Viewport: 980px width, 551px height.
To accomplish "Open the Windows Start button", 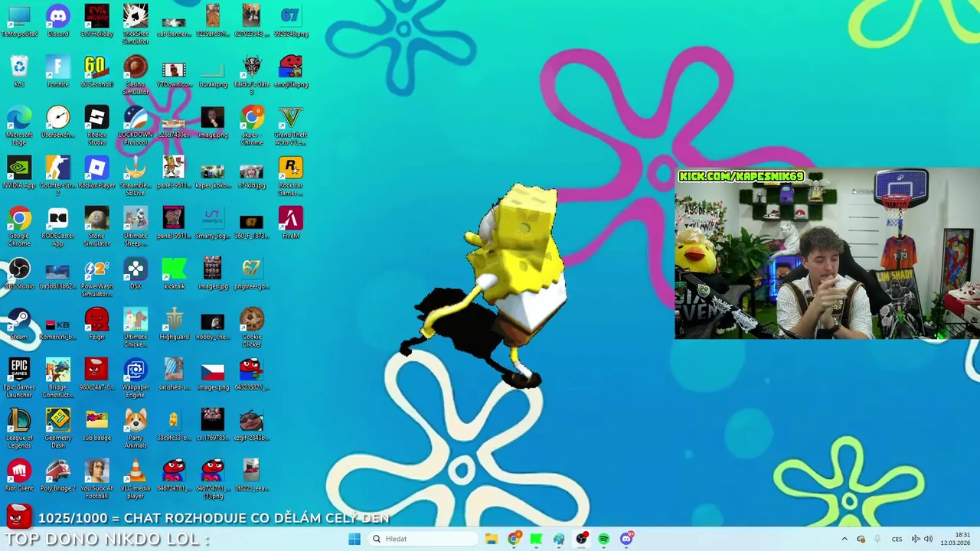I will click(x=354, y=539).
